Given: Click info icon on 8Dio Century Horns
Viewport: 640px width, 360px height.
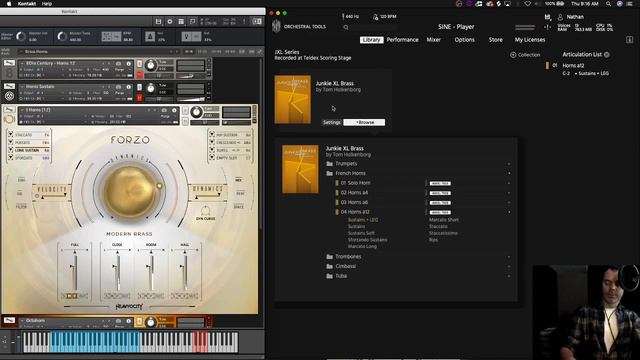Looking at the screenshot, I should pos(129,64).
